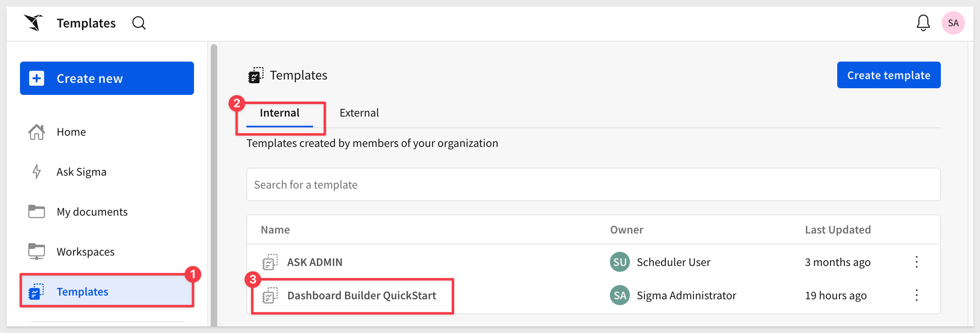The width and height of the screenshot is (980, 333).
Task: Open notifications bell
Action: [923, 23]
